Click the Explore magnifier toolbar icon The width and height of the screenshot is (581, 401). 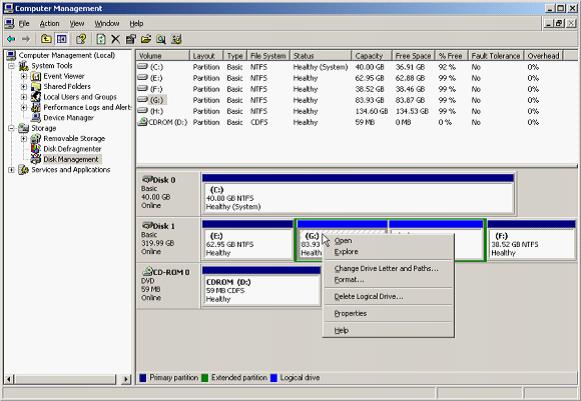coord(161,39)
